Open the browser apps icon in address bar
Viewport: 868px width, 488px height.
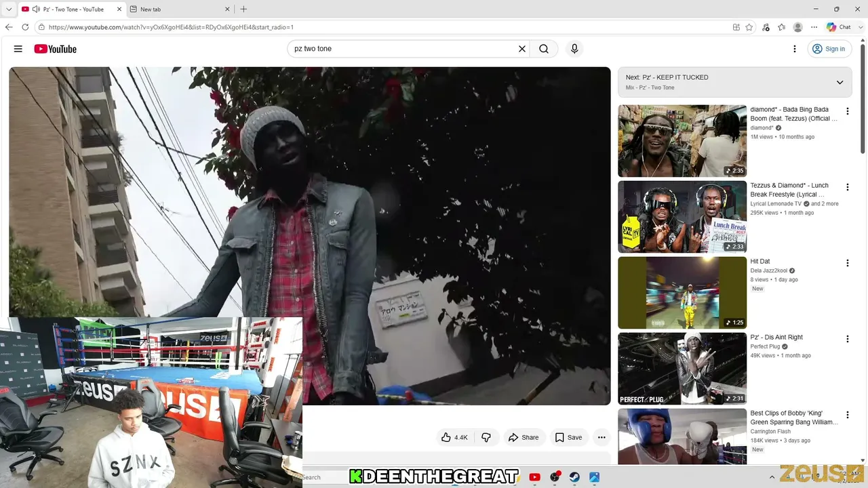(736, 27)
